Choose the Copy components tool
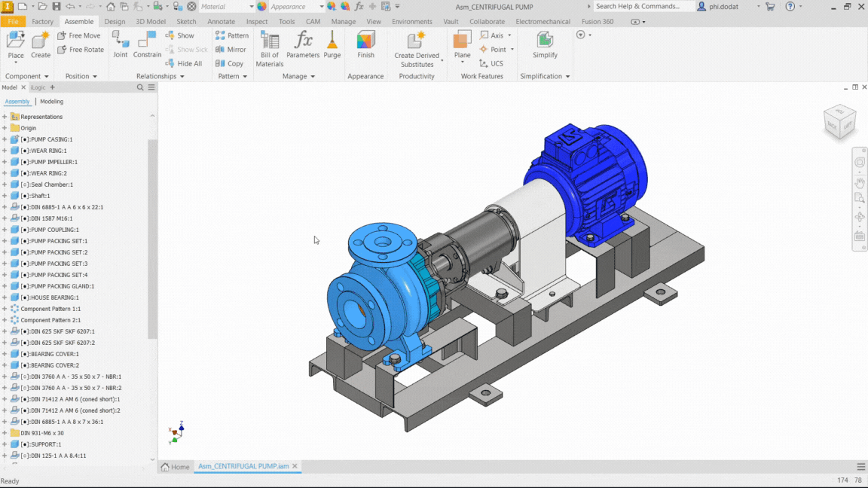 click(230, 63)
